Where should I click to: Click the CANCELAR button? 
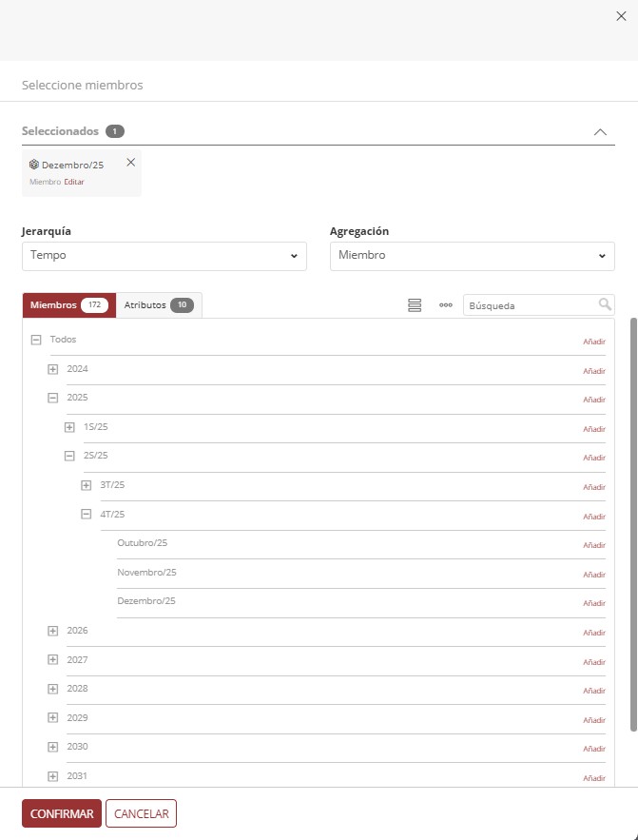point(142,813)
